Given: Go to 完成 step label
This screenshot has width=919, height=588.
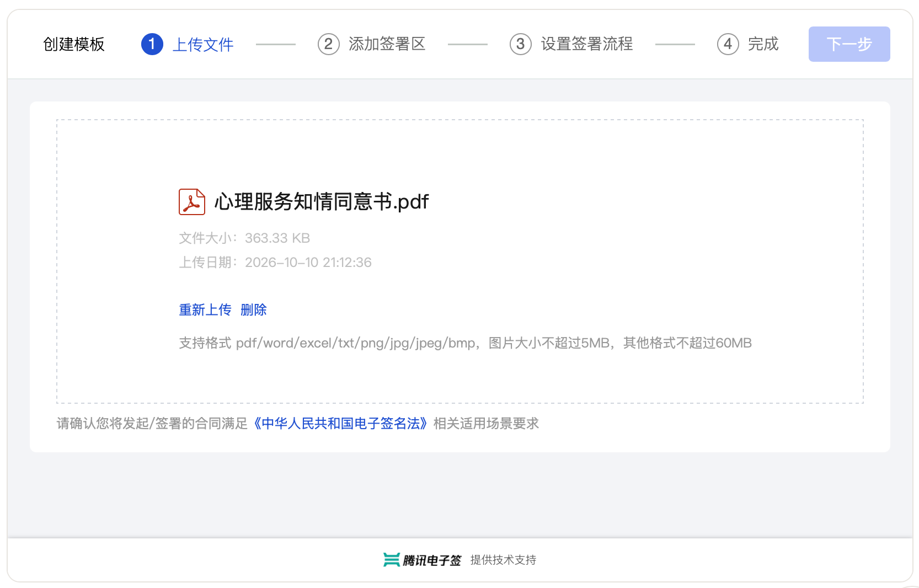Looking at the screenshot, I should (763, 44).
